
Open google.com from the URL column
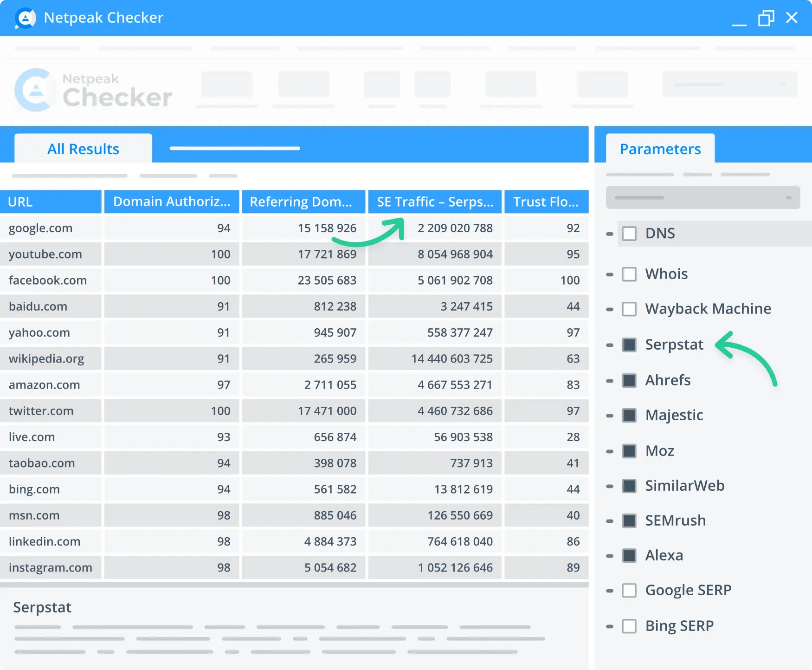40,228
